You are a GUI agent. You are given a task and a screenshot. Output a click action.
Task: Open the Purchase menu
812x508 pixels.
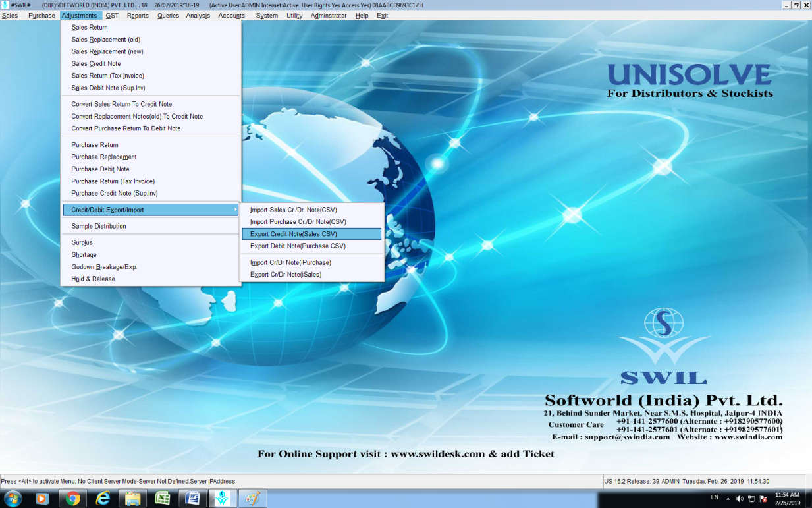[41, 16]
